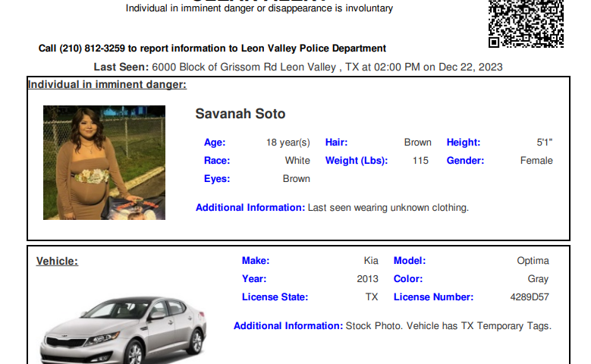Click the underlined 'Vehicle:' heading
Viewport: 591px width, 364px height.
57,261
